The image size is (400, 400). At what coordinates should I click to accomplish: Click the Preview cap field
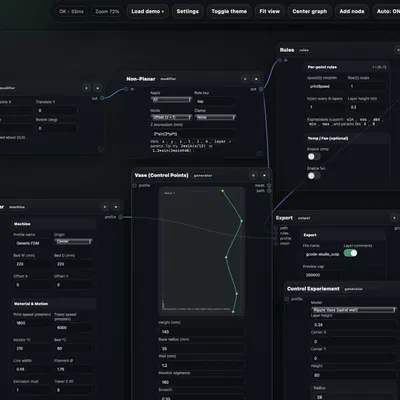[322, 275]
